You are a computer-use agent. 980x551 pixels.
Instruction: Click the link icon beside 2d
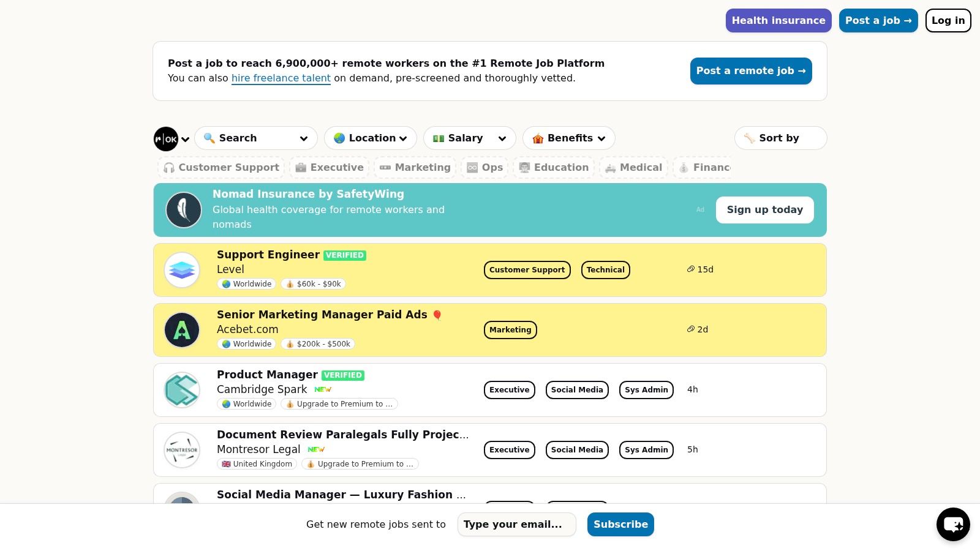(691, 329)
